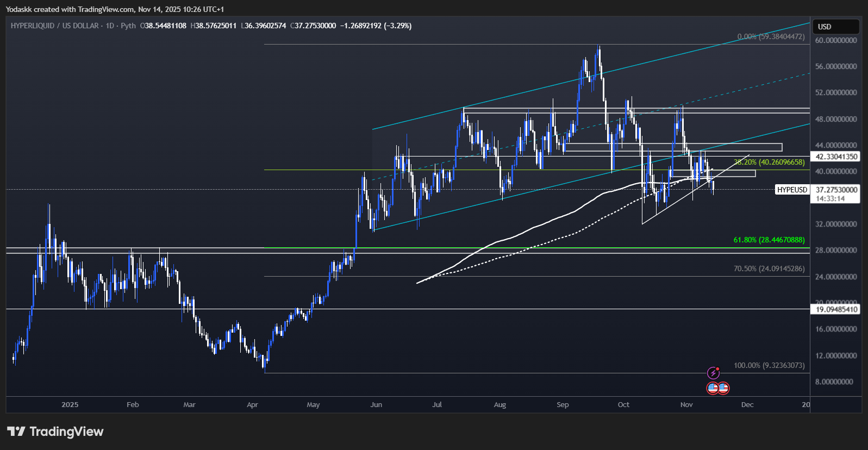Select the 19.09485410 price level label

tap(836, 309)
